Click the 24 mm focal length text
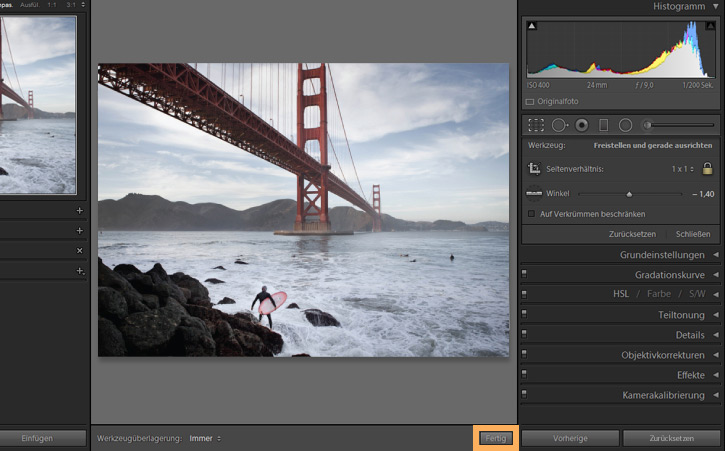Viewport: 725px width, 451px height. click(597, 85)
